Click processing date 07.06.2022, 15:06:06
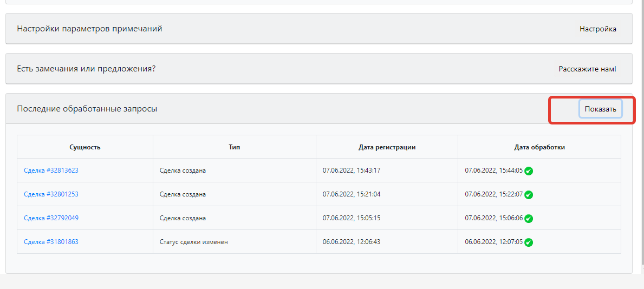This screenshot has height=289, width=644. [x=493, y=218]
